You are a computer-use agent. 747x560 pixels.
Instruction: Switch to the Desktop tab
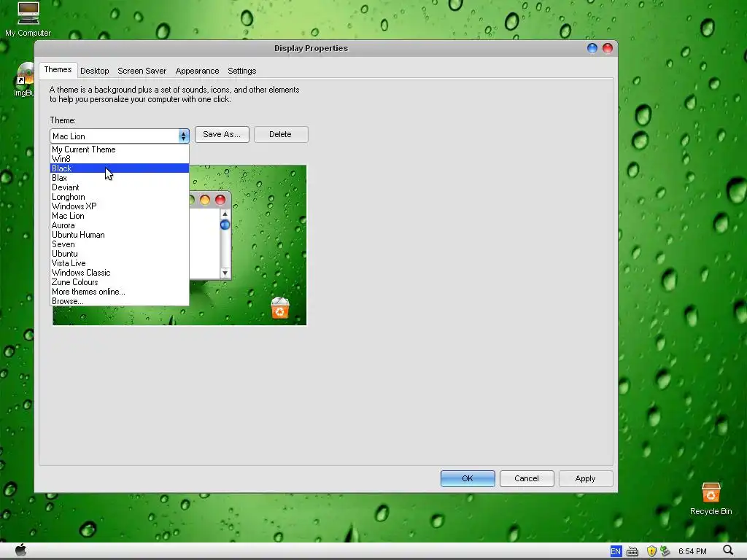[x=94, y=71]
